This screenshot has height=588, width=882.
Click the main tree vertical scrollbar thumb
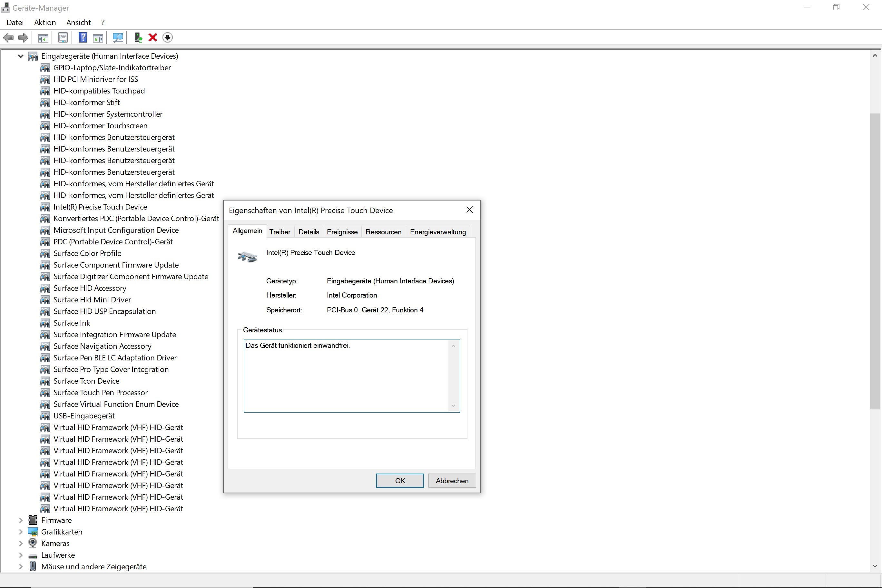point(875,261)
